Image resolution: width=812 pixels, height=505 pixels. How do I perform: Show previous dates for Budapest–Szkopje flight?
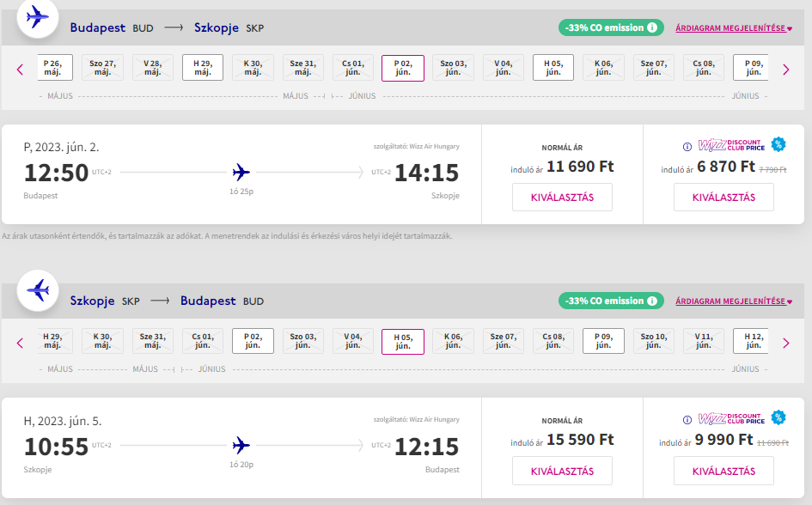click(x=20, y=70)
